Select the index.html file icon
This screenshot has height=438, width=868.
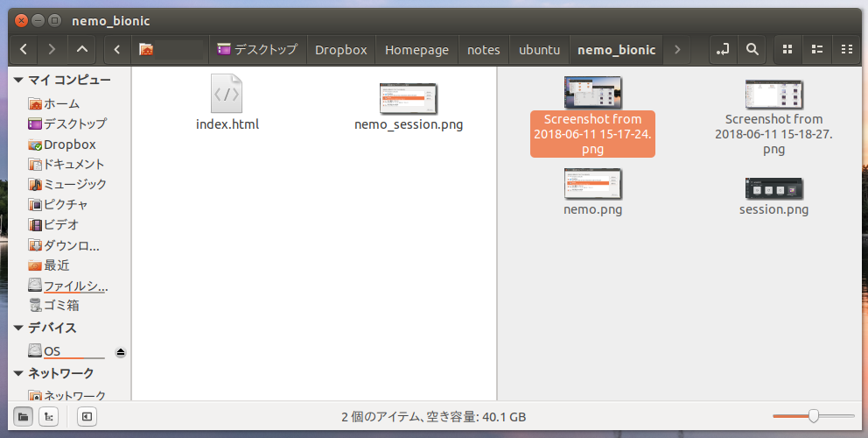[227, 94]
